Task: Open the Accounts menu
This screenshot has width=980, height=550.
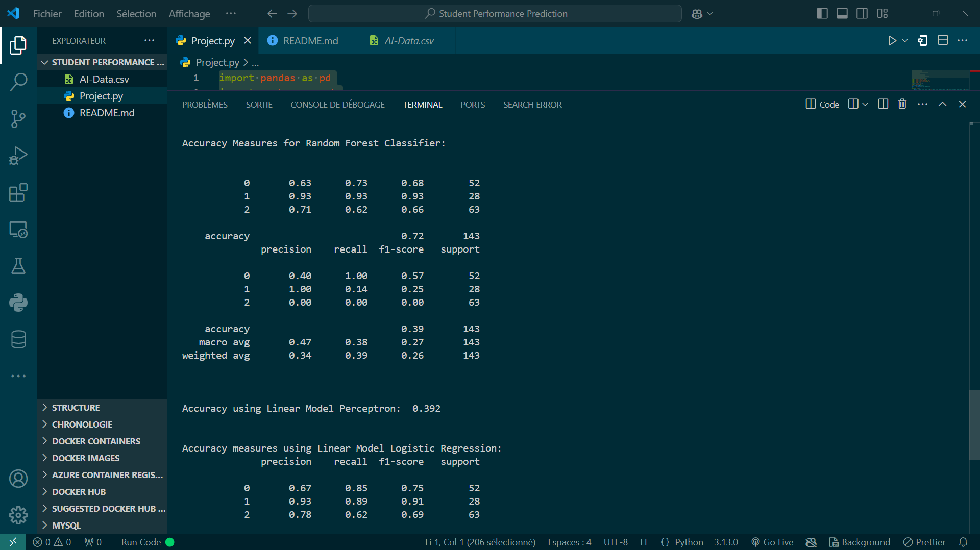Action: point(18,479)
